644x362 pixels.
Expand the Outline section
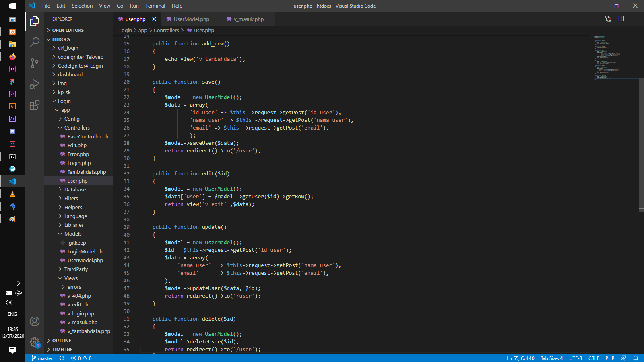click(x=78, y=341)
